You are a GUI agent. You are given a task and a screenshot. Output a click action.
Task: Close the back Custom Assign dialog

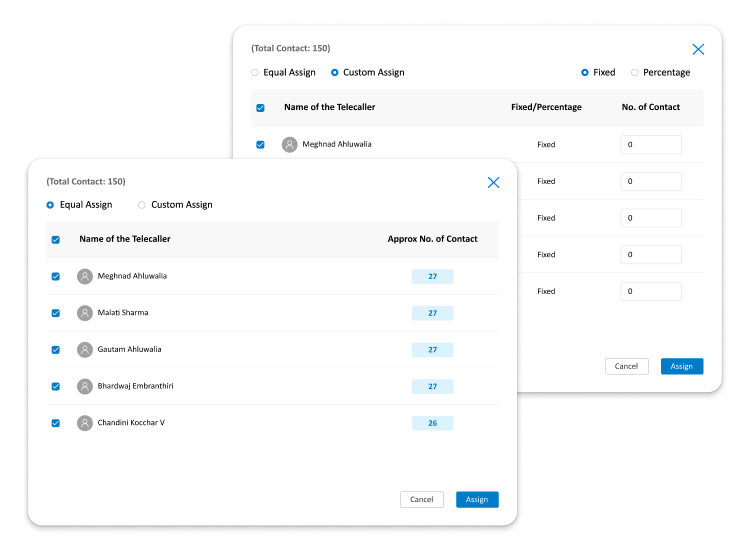(698, 49)
